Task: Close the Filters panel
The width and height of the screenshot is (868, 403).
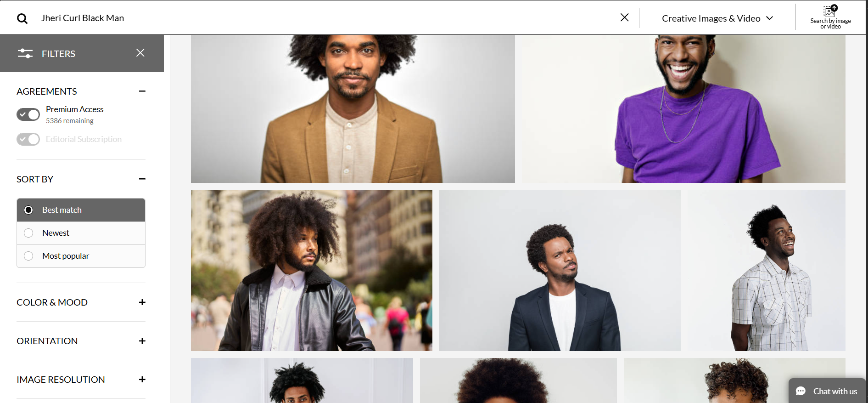Action: 140,53
